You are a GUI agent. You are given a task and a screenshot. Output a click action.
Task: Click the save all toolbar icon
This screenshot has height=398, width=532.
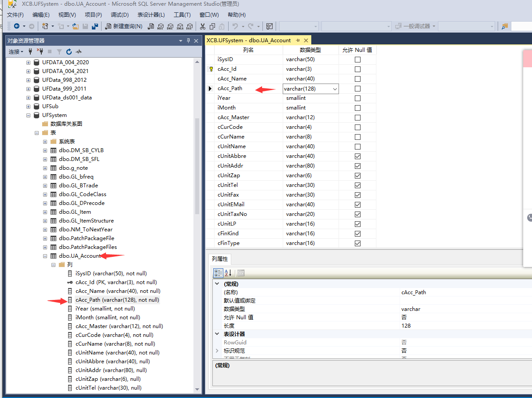(95, 26)
